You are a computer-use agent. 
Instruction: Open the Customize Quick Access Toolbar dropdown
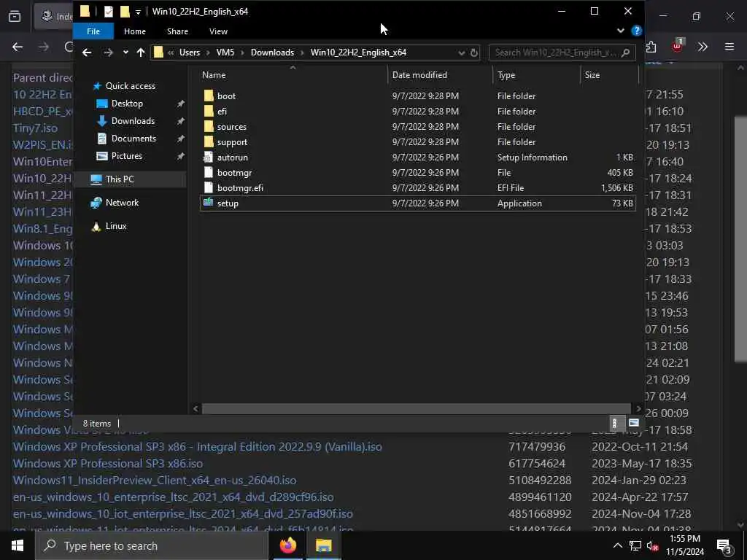(x=138, y=12)
